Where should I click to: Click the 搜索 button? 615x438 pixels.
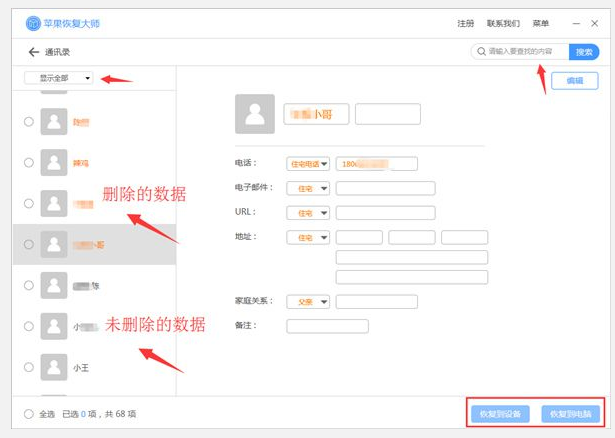[584, 52]
